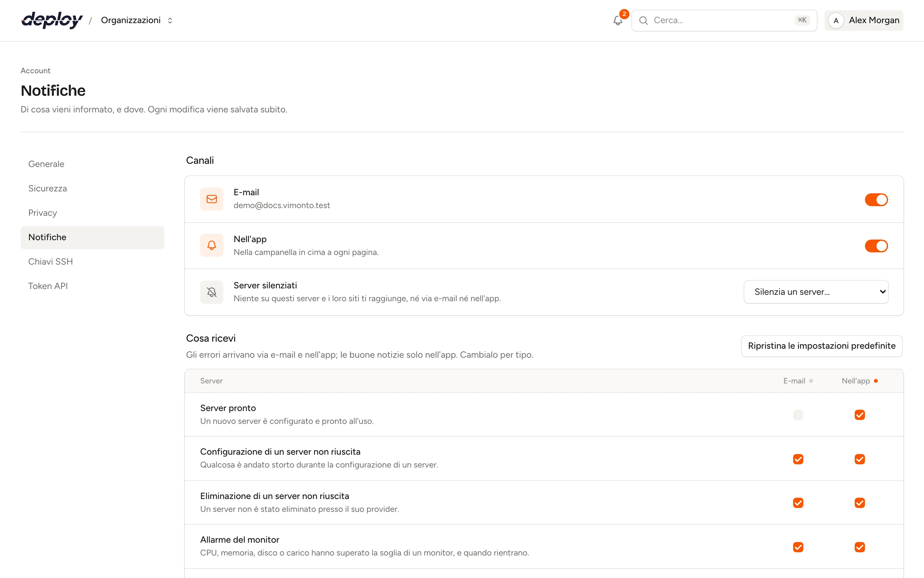Screen dimensions: 924x578
Task: Click the E-mail envelope icon
Action: 211,199
